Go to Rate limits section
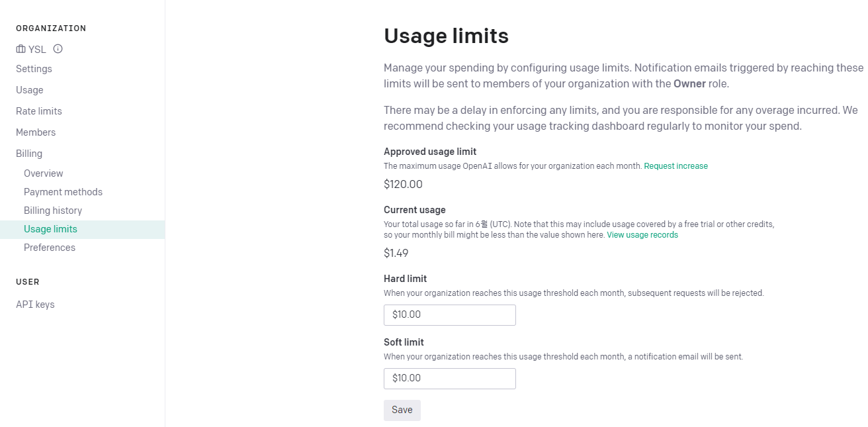 point(39,111)
